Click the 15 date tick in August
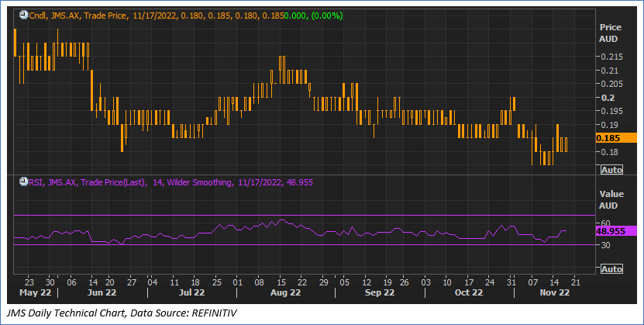 point(281,282)
